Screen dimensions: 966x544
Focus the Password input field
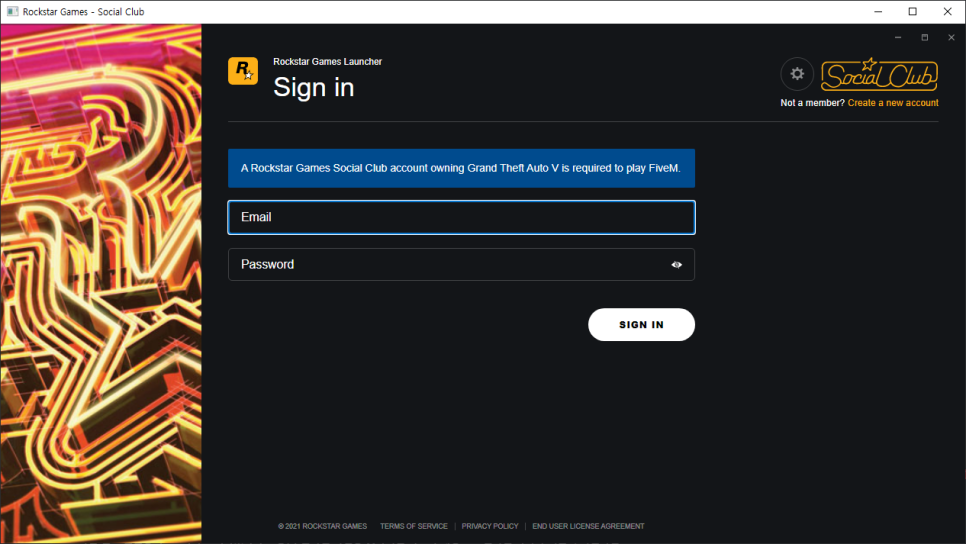(x=461, y=265)
